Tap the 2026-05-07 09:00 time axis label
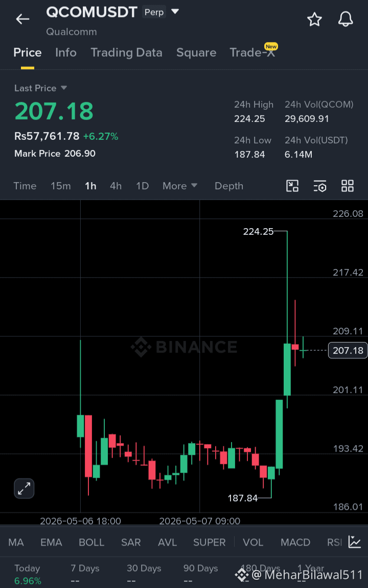 coord(199,521)
